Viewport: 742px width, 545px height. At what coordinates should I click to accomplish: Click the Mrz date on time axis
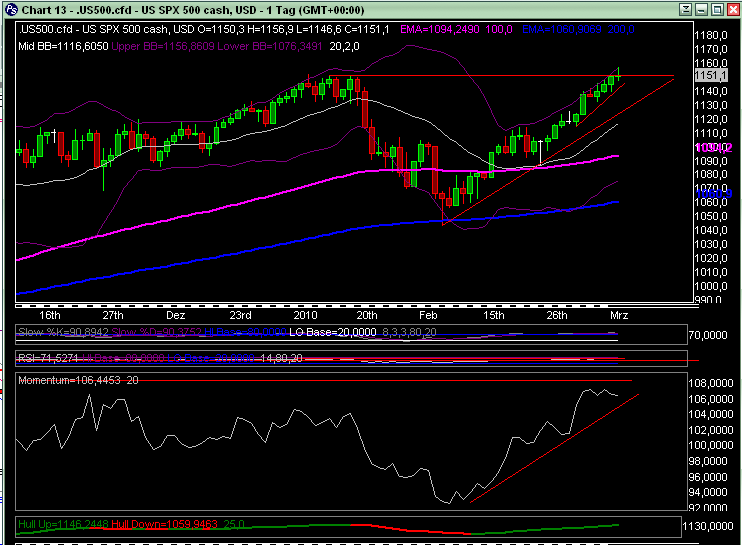pos(619,315)
